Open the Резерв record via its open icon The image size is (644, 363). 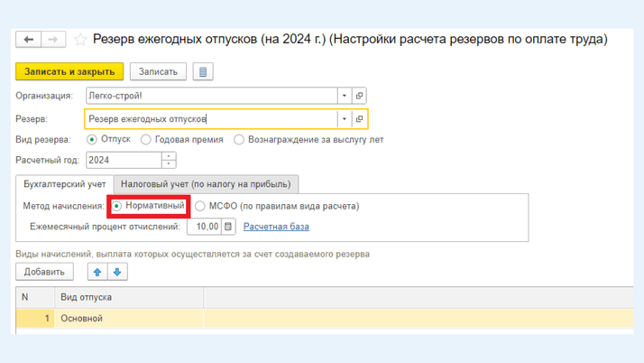359,119
